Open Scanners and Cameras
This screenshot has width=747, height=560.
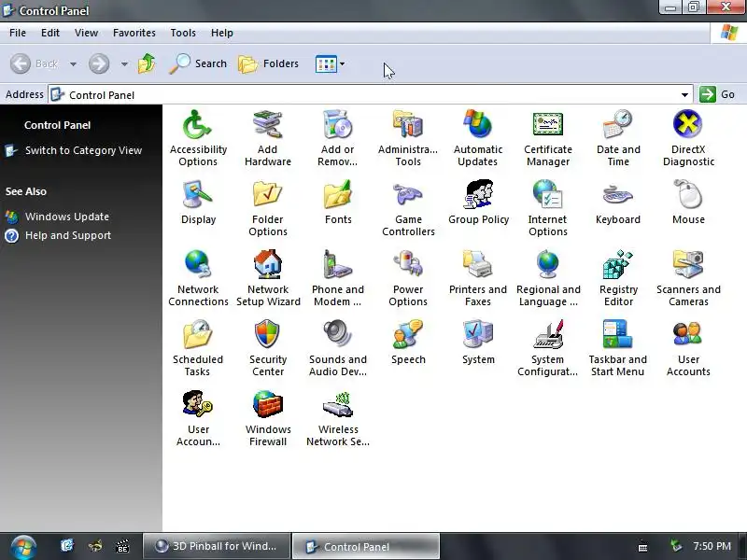tap(688, 278)
